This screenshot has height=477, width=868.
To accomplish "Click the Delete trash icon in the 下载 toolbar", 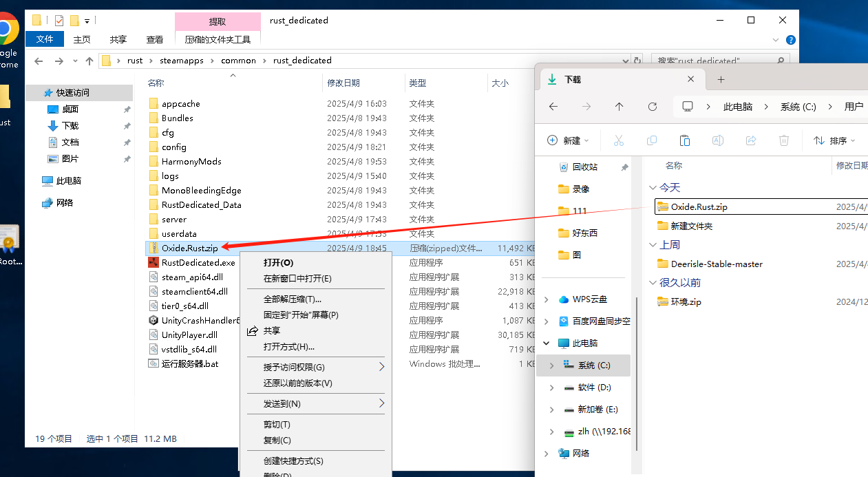I will [783, 140].
